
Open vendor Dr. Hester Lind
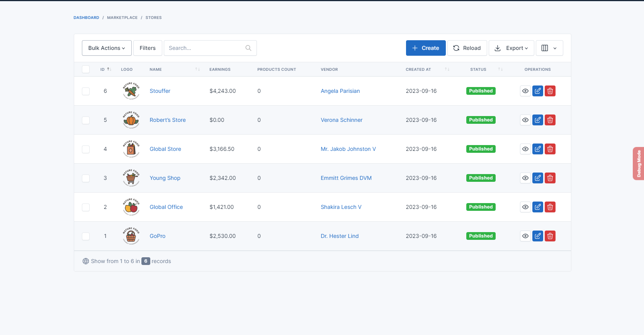[x=340, y=236]
